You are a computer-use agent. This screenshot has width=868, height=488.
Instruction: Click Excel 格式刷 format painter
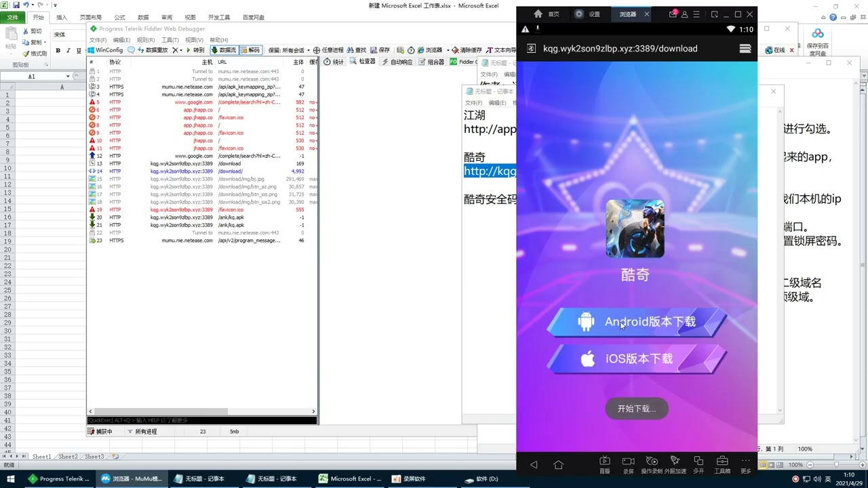tap(35, 54)
